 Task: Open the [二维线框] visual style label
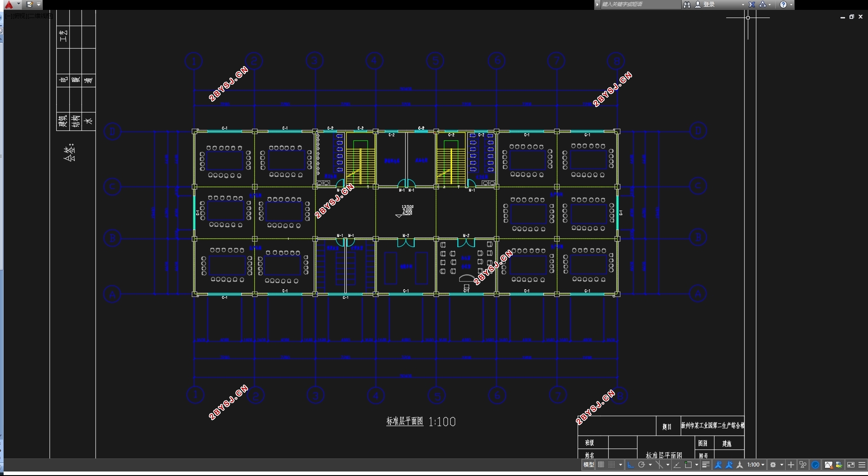tap(41, 16)
